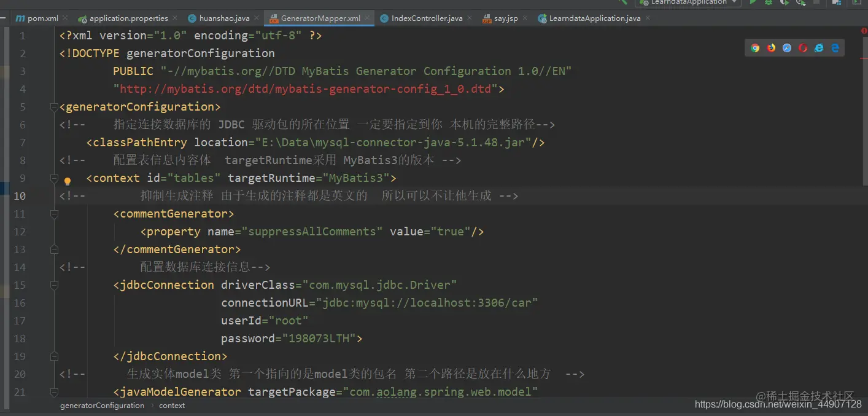Collapse the jdbcConnection opening tag fold
The image size is (868, 416).
[53, 285]
